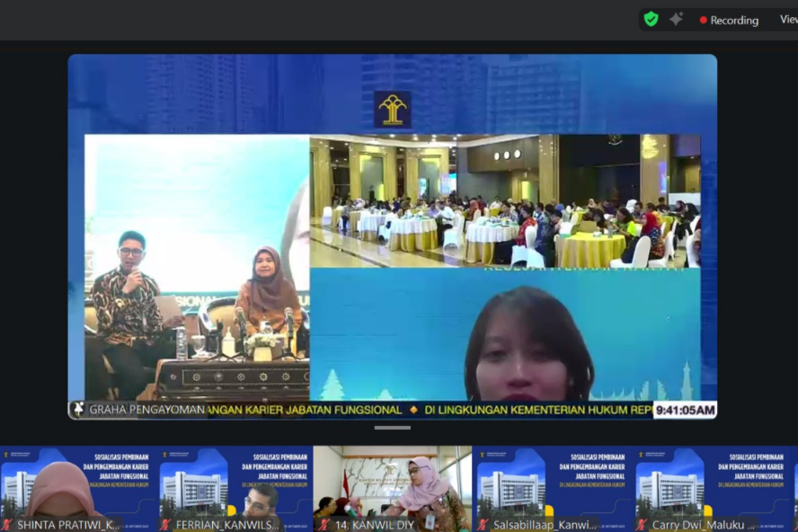
Task: Click the green encryption shield icon
Action: pyautogui.click(x=651, y=19)
